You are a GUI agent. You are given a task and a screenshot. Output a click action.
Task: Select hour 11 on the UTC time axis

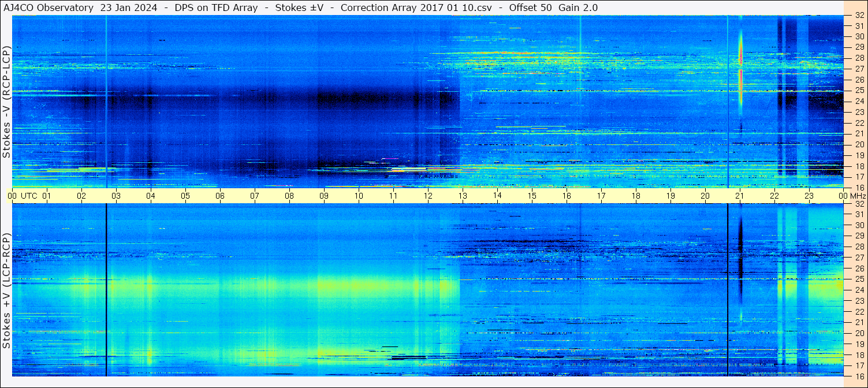point(393,196)
